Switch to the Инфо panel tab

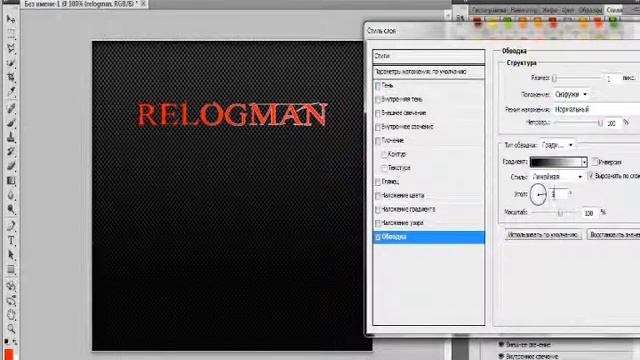pyautogui.click(x=549, y=10)
